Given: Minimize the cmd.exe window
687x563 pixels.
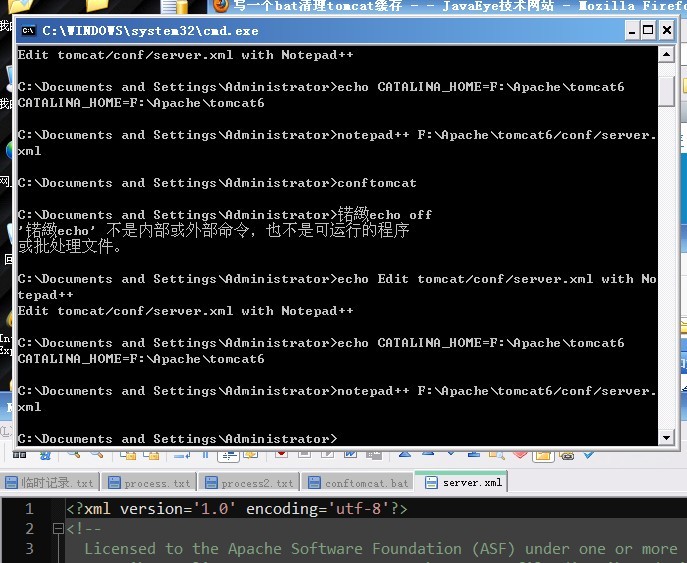Looking at the screenshot, I should [x=632, y=31].
